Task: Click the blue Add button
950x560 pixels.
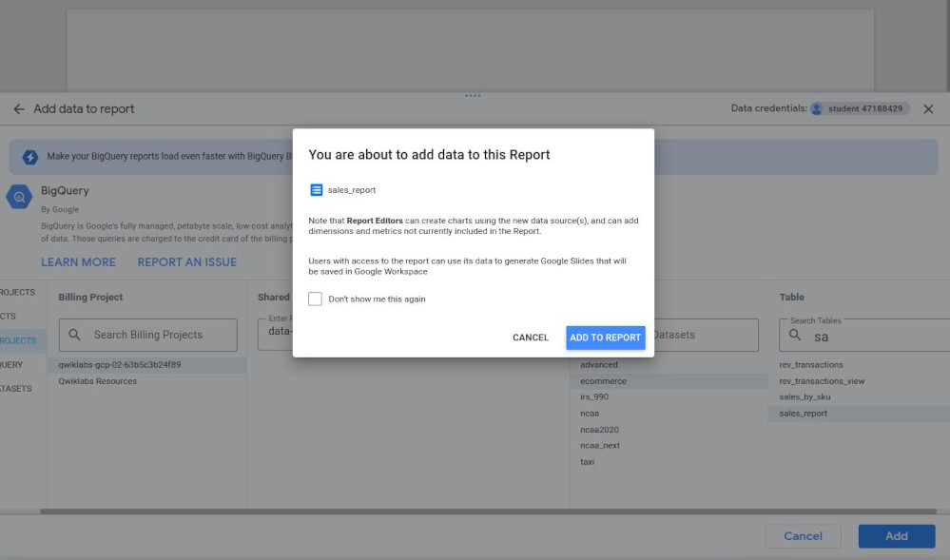Action: (x=897, y=536)
